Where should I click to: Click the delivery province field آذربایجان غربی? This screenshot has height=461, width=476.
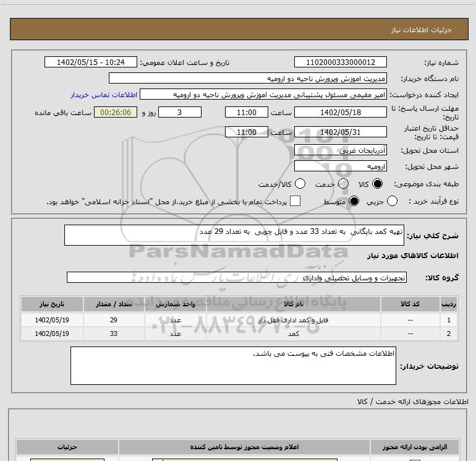(340, 150)
